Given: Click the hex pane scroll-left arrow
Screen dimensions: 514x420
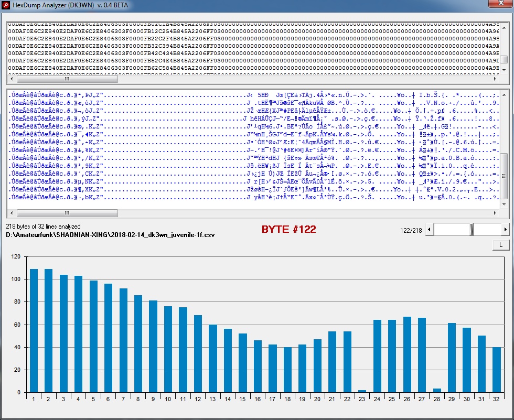Looking at the screenshot, I should click(x=12, y=79).
